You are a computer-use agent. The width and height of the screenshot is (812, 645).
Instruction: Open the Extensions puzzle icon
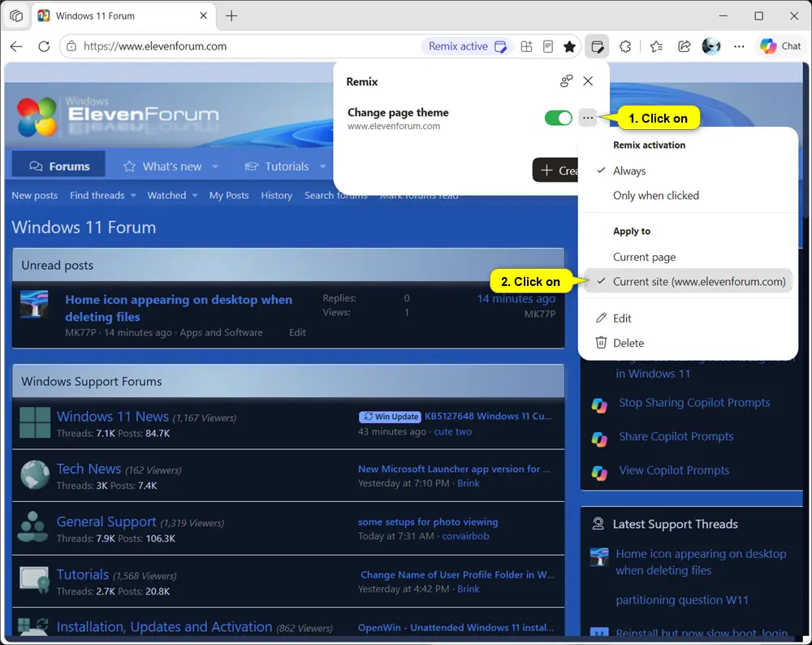tap(625, 46)
